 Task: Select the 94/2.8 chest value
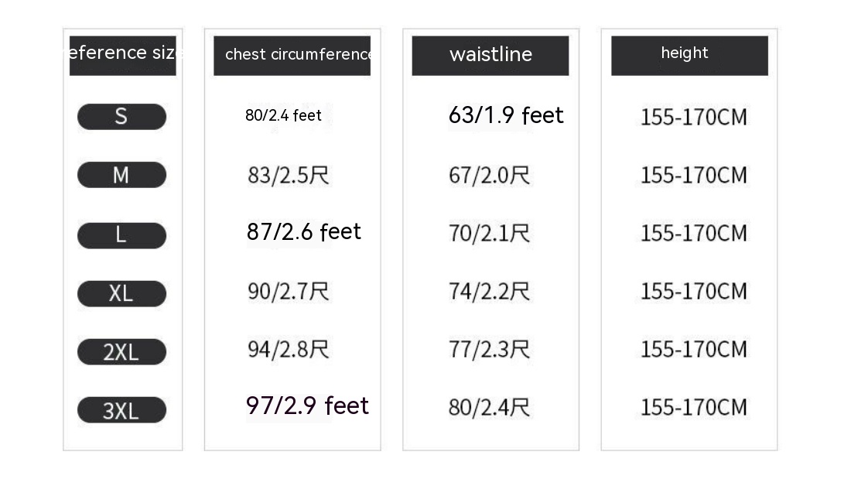[289, 349]
